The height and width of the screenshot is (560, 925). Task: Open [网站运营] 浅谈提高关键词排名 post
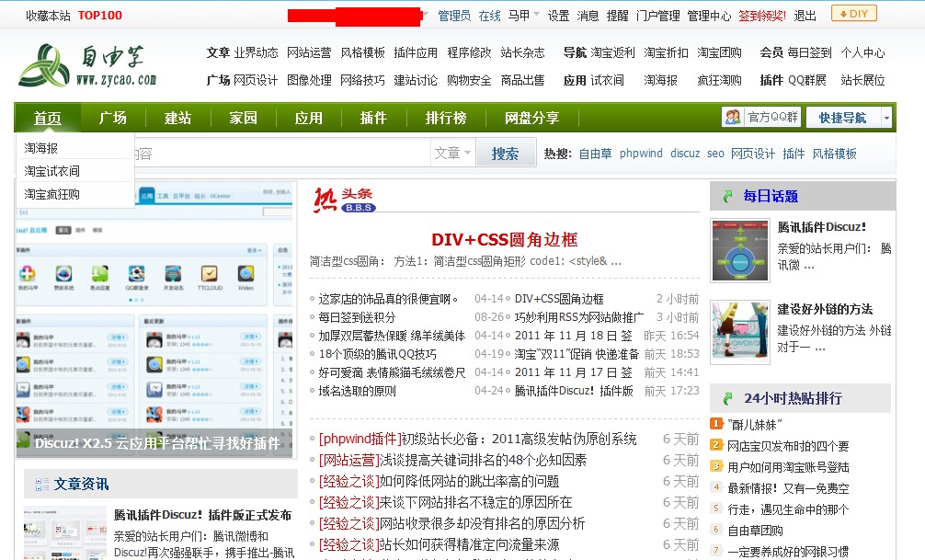452,461
